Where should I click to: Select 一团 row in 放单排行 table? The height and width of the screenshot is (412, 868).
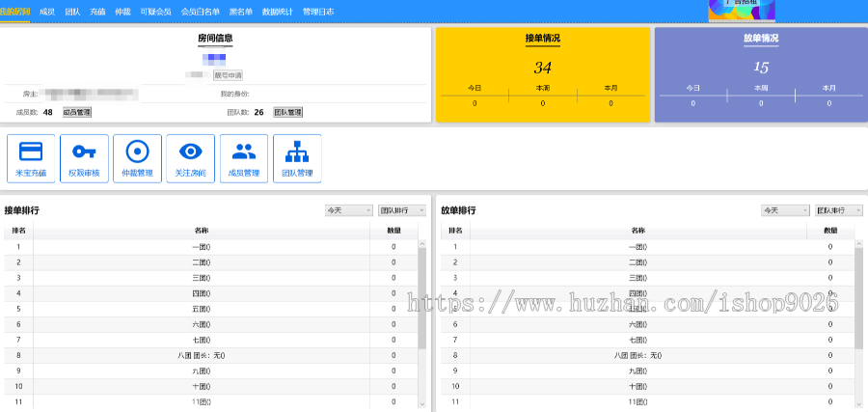[638, 247]
